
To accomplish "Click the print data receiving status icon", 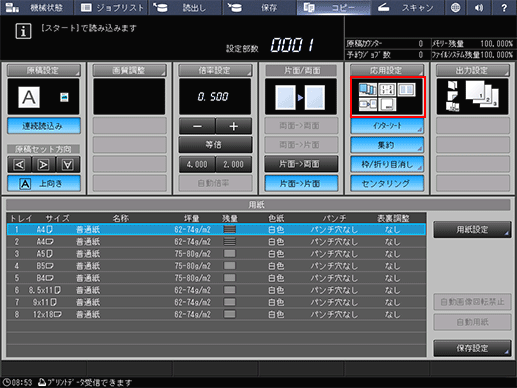I will tap(42, 382).
